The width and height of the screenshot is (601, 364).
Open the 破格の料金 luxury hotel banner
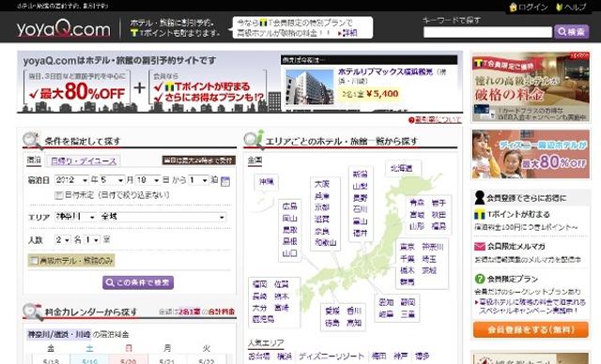[531, 87]
